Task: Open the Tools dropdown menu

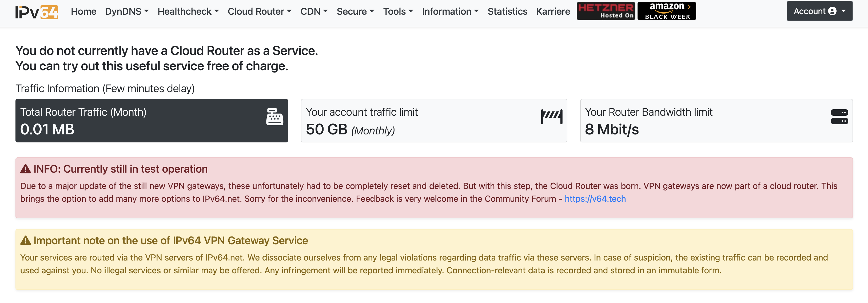Action: pos(398,11)
